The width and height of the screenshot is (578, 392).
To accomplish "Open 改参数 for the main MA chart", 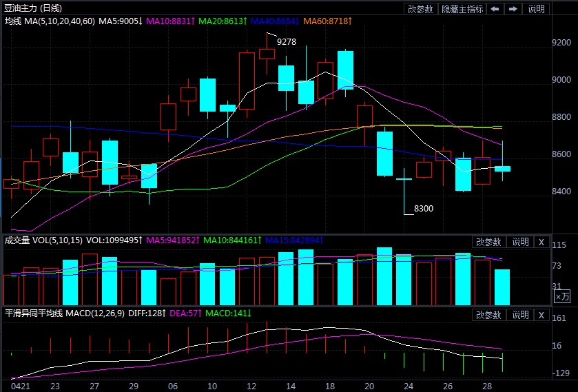I will (x=420, y=9).
